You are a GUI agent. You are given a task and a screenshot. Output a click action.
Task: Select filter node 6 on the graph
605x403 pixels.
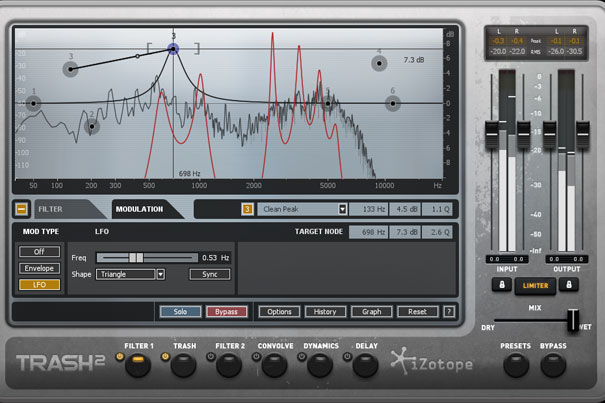point(392,103)
